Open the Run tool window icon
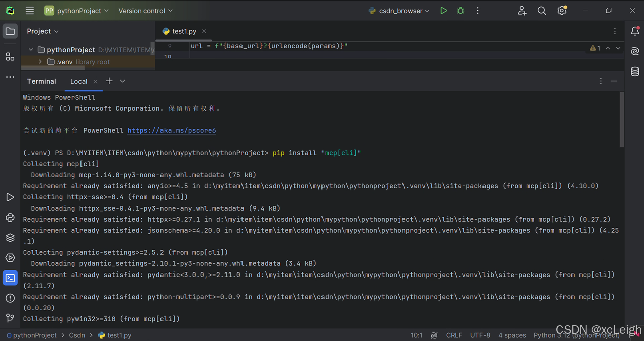 click(x=10, y=197)
